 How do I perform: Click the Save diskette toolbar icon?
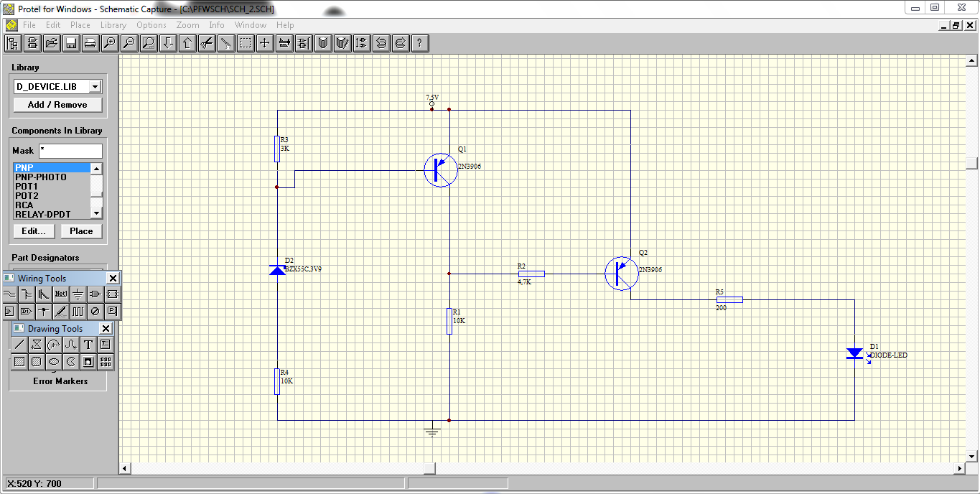70,43
